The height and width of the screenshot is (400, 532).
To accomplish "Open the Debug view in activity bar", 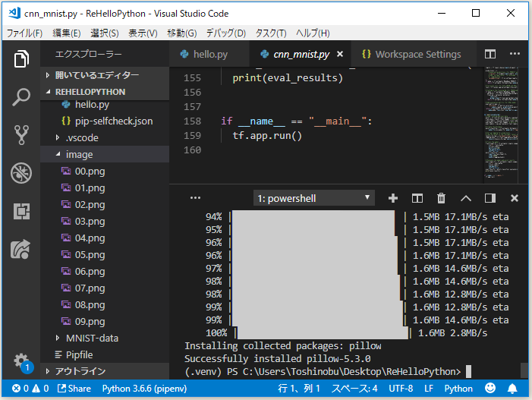I will click(x=21, y=173).
